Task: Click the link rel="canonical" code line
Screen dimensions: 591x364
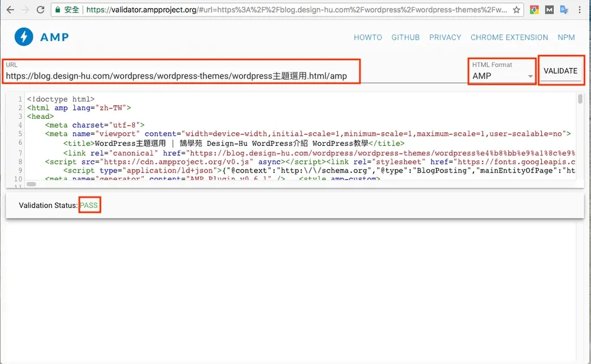Action: (x=319, y=154)
